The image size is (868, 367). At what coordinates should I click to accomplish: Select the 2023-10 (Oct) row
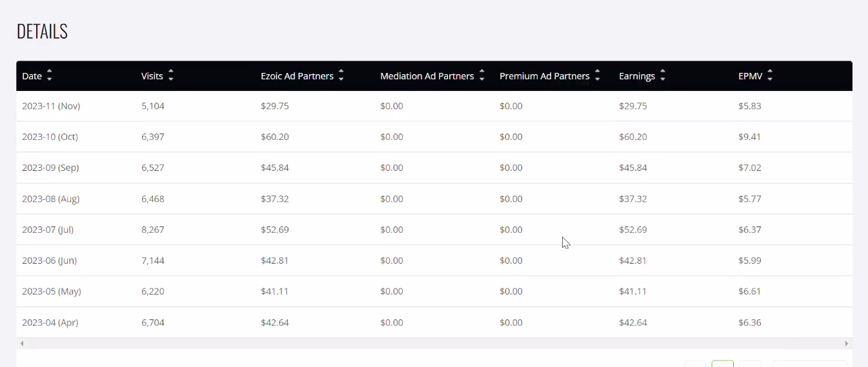coord(434,137)
